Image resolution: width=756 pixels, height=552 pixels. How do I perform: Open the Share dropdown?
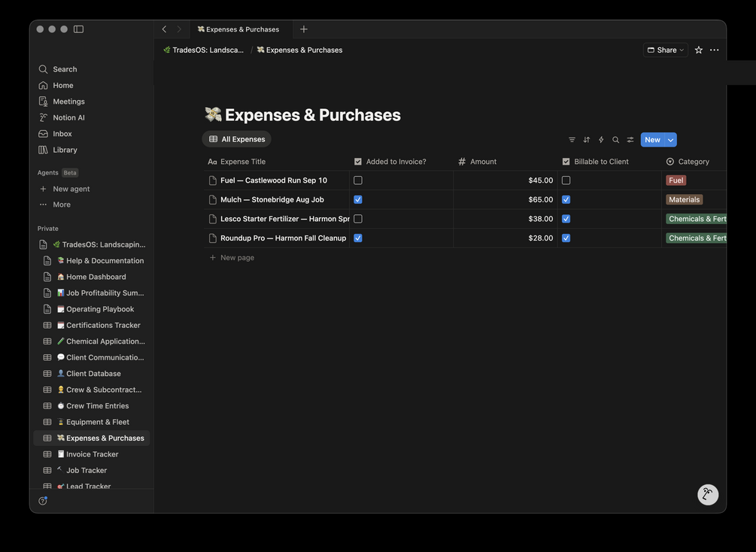point(666,50)
